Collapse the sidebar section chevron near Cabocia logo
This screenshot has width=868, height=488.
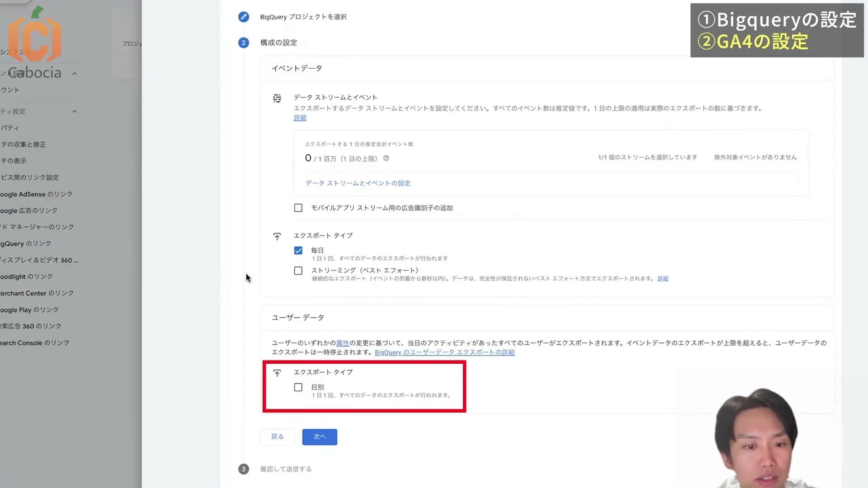[x=75, y=74]
